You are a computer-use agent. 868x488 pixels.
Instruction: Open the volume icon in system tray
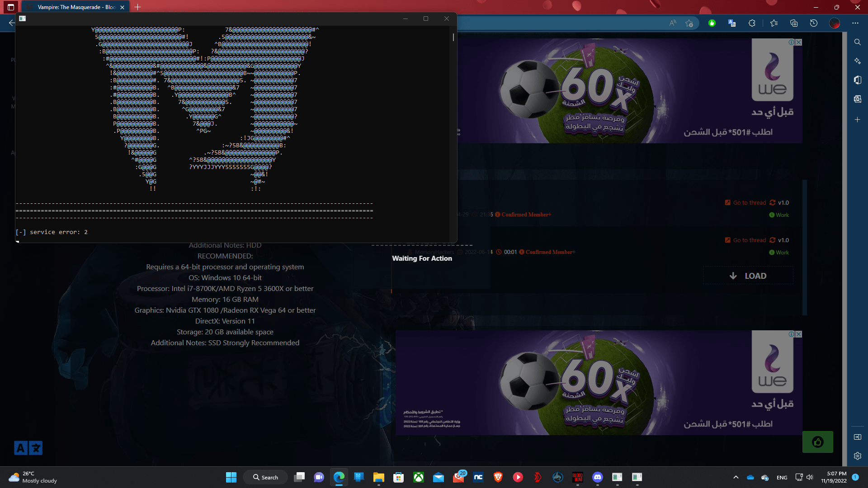pos(810,477)
